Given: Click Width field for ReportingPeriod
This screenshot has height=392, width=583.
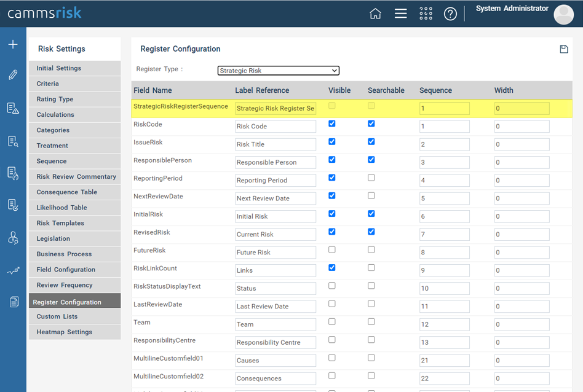Looking at the screenshot, I should (522, 180).
